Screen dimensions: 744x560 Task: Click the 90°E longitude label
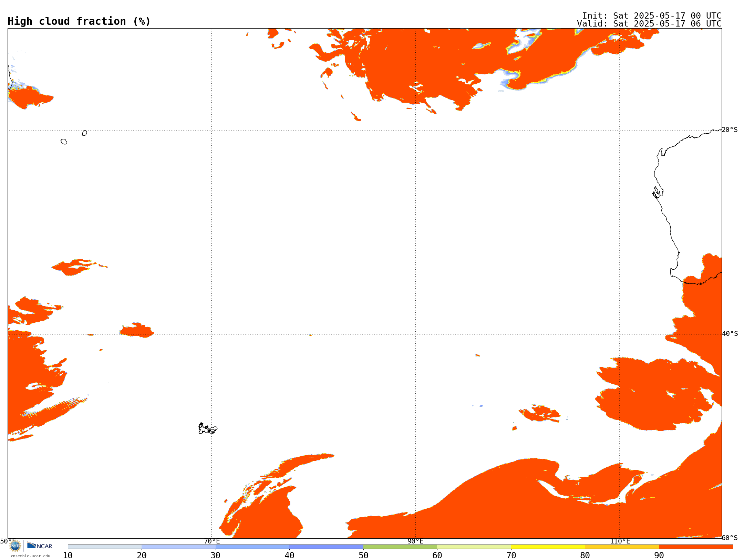(415, 541)
